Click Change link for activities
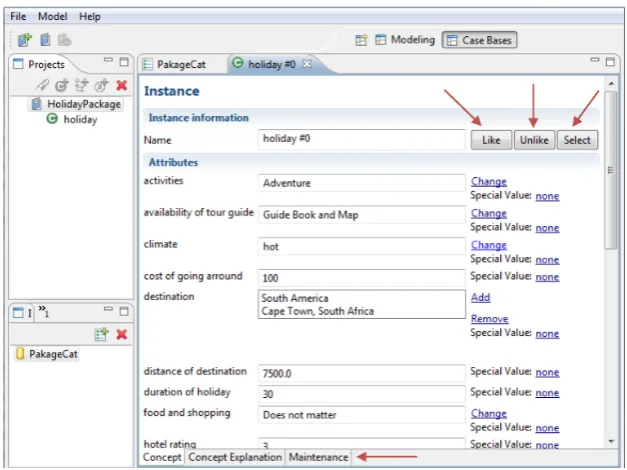627x470 pixels. point(489,182)
